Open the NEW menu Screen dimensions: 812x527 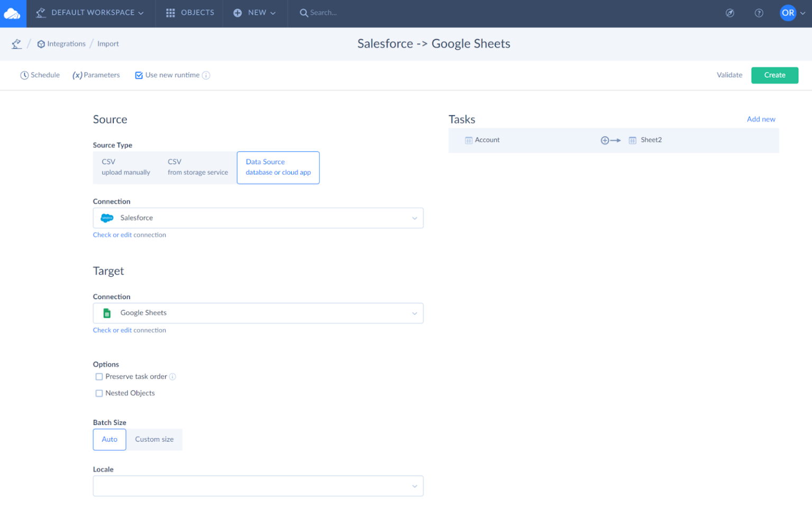pos(255,12)
